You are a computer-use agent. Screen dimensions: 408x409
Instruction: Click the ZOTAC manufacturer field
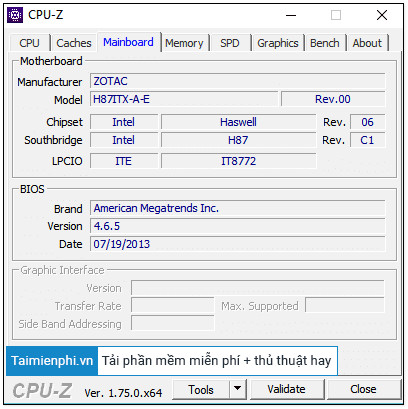[x=238, y=81]
